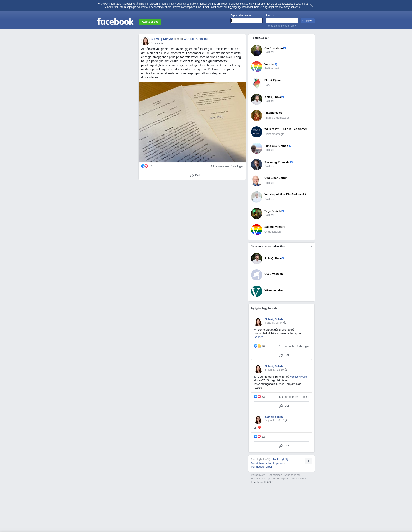Click the Del share icon under the main post
Screen dimensions: 412x532
click(x=192, y=175)
